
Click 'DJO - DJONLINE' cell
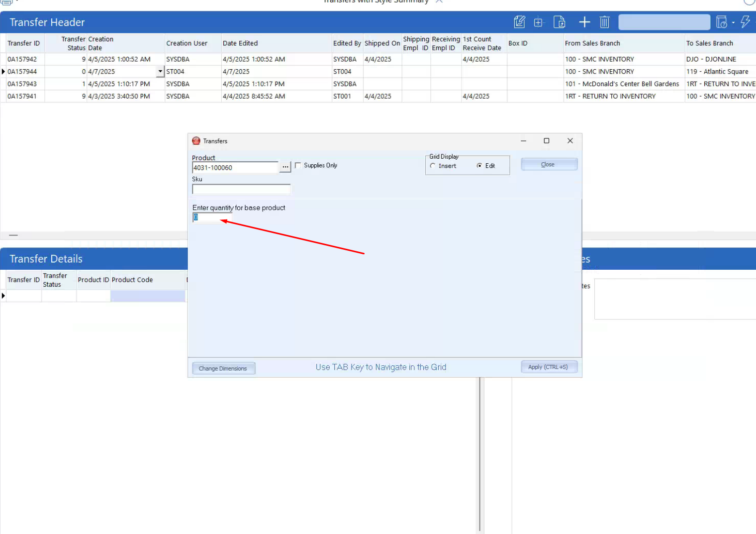click(720, 59)
